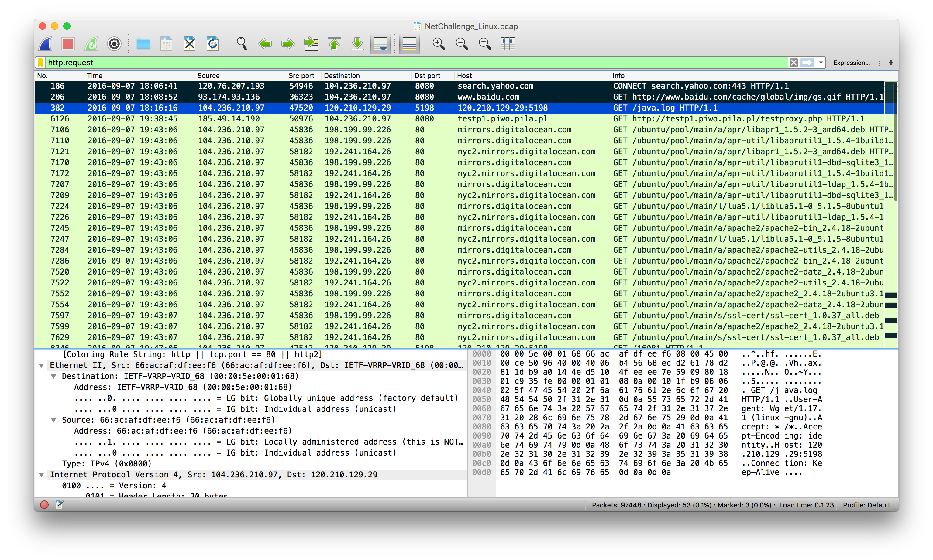Select packet 7629 ssl-cert row

[x=459, y=337]
